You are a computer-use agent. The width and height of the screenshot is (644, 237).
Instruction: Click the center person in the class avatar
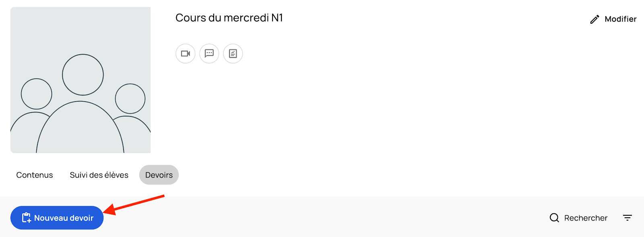coord(83,75)
